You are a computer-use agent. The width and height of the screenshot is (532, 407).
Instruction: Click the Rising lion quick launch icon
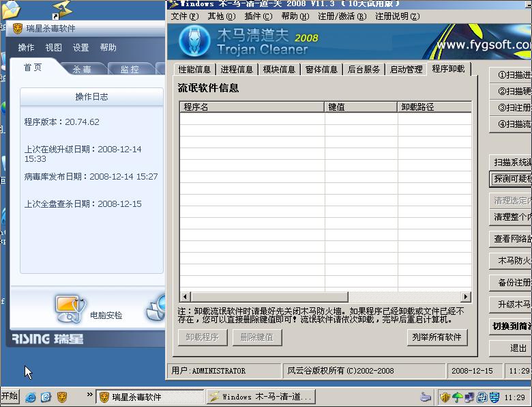[x=62, y=397]
